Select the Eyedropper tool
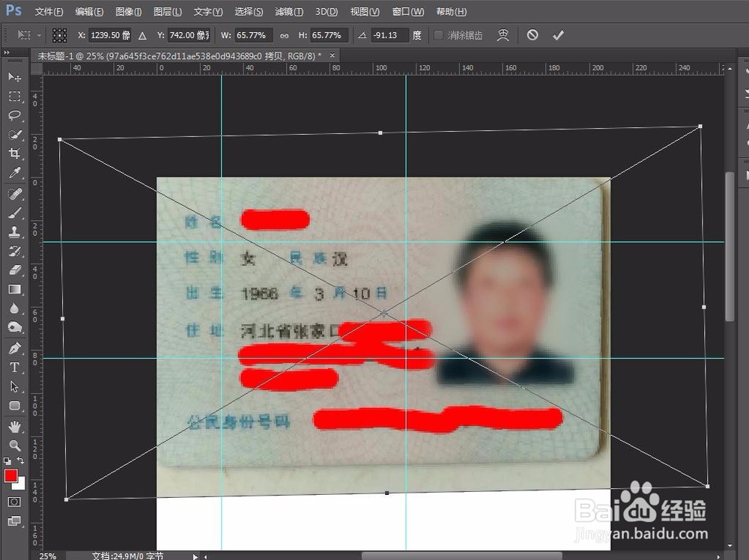 tap(14, 173)
